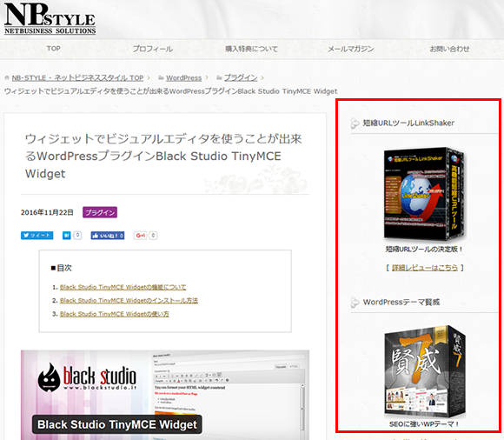This screenshot has height=440, width=504.
Task: Click the Twitter tweet share button
Action: coord(37,236)
